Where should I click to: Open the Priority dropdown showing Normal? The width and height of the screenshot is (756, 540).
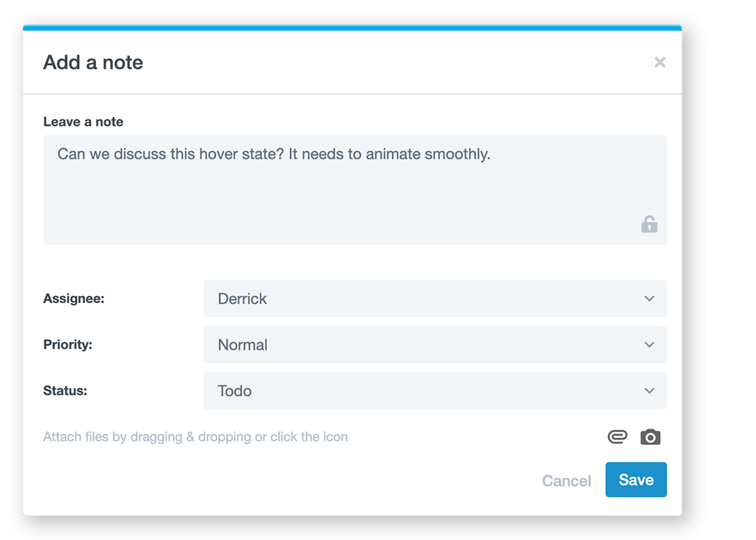coord(423,345)
